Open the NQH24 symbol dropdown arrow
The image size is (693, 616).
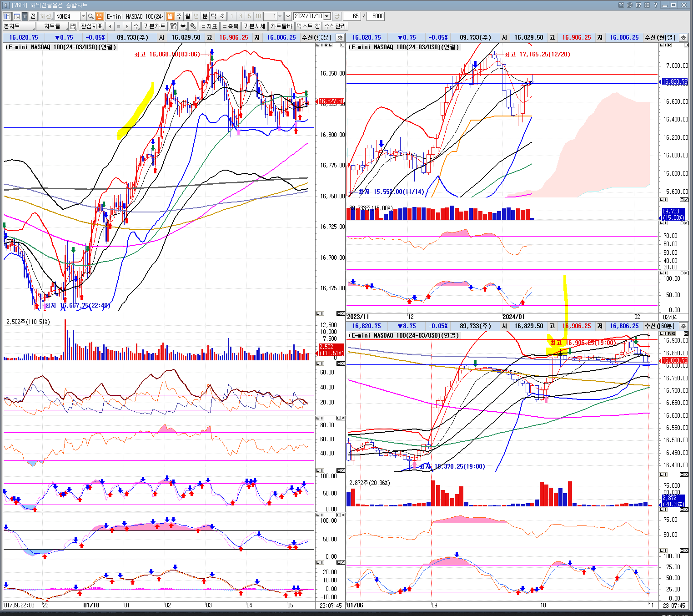pyautogui.click(x=83, y=16)
